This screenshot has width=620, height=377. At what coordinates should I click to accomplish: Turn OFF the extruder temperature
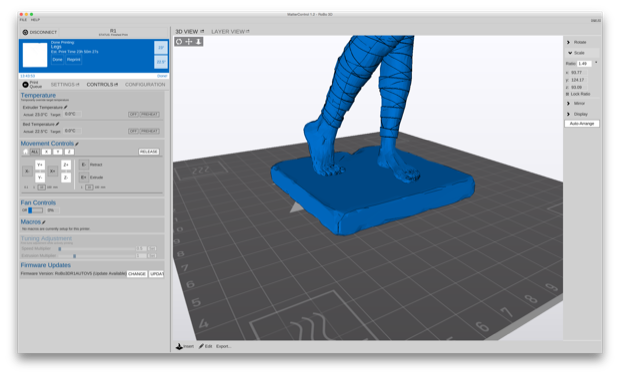point(133,114)
